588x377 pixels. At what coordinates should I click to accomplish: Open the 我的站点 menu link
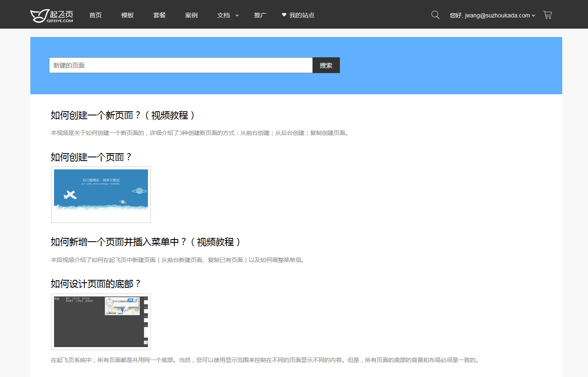pyautogui.click(x=302, y=15)
